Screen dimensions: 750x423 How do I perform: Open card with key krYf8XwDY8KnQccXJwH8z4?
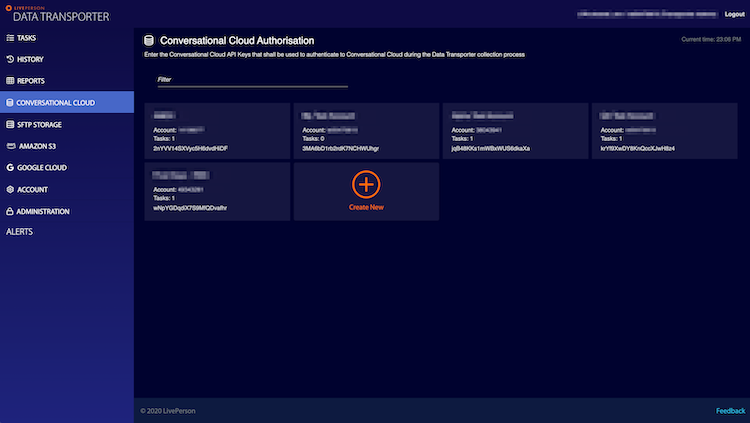[x=665, y=131]
